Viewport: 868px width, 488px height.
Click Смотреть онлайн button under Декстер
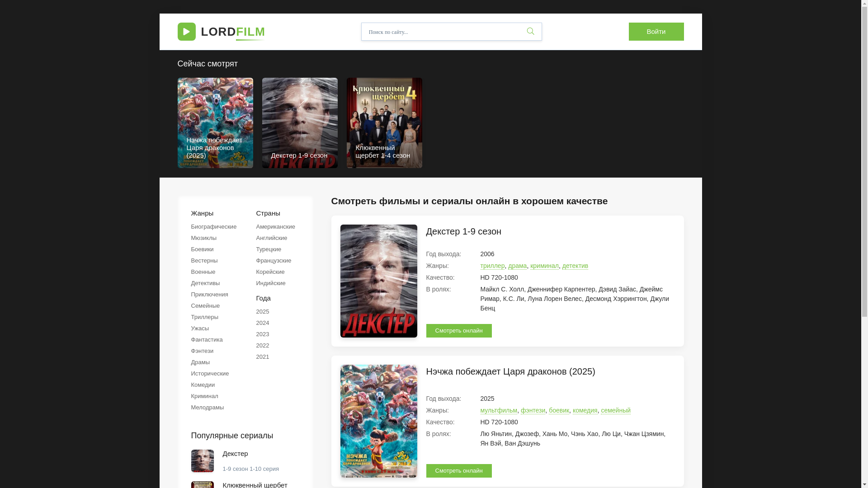click(459, 331)
